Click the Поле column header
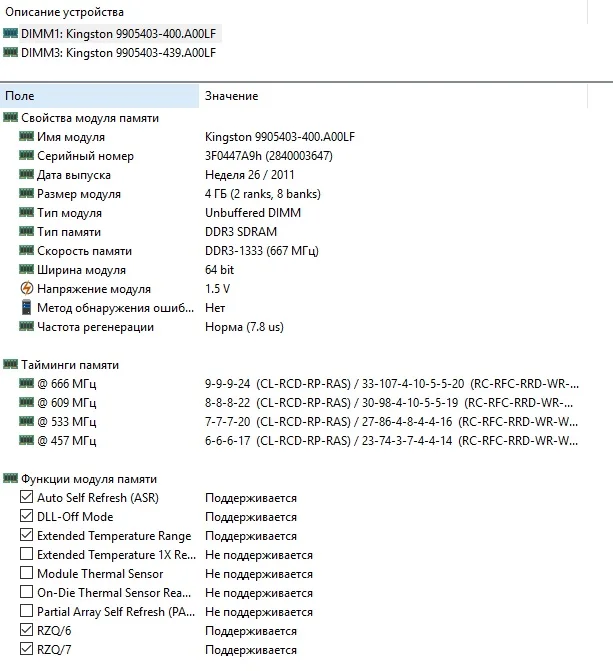 [x=99, y=96]
